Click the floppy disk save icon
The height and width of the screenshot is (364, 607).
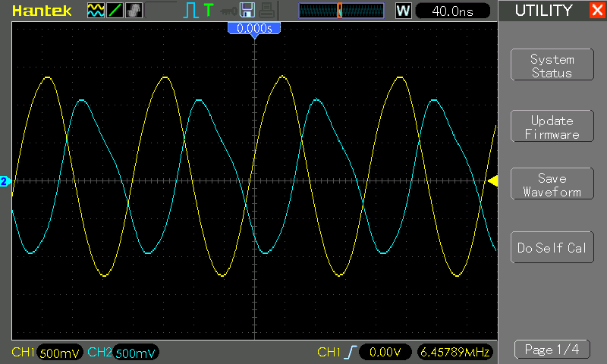[247, 10]
